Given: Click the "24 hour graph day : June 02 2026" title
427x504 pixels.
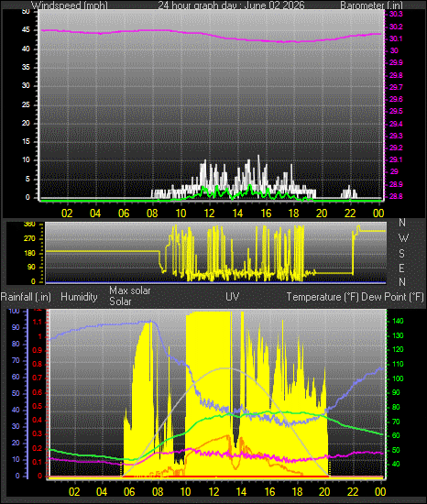Looking at the screenshot, I should [231, 5].
